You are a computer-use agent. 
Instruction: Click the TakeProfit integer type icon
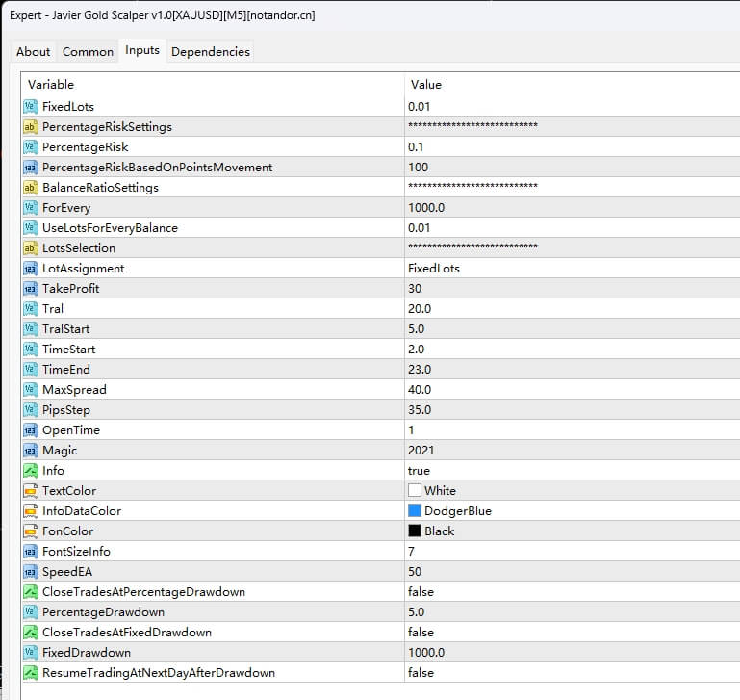[x=30, y=288]
